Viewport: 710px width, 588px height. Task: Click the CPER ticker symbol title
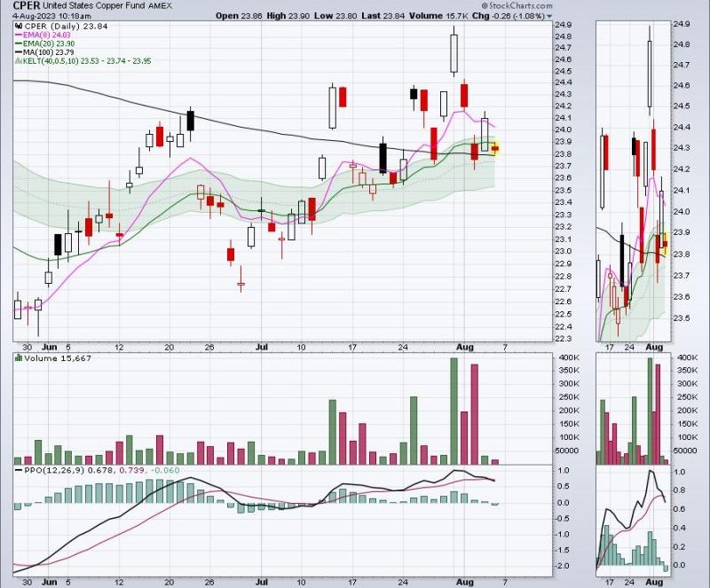[27, 6]
